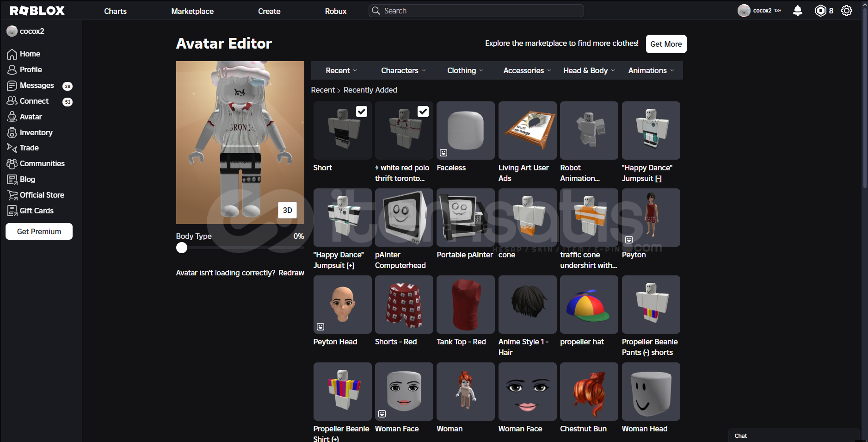
Task: Click the Messages sidebar icon
Action: click(x=12, y=86)
